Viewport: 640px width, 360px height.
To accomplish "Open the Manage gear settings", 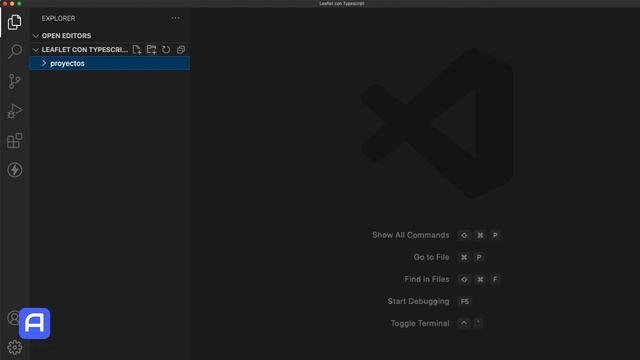I will click(x=15, y=347).
